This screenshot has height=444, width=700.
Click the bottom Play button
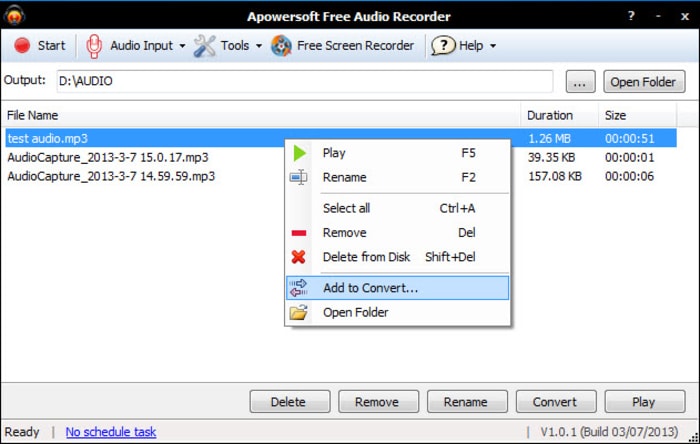coord(645,402)
